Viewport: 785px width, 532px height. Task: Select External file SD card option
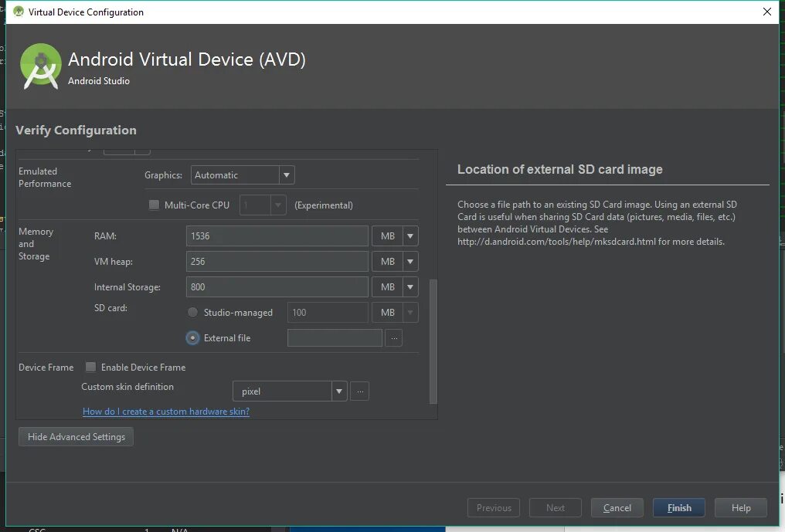192,338
